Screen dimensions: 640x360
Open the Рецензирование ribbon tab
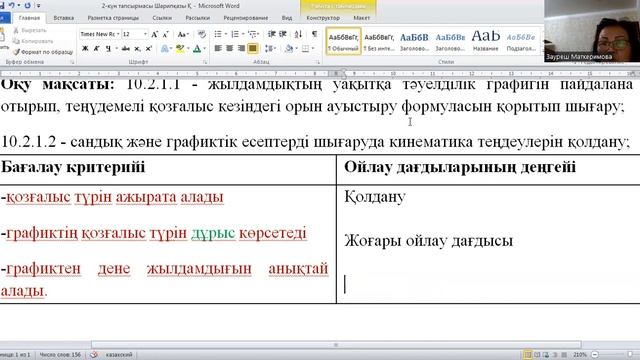tap(246, 18)
